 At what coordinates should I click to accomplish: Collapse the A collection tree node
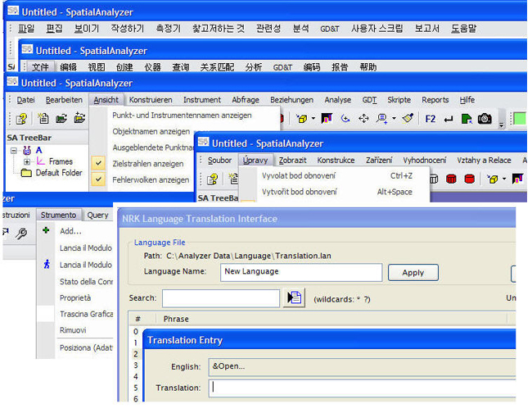tap(14, 151)
